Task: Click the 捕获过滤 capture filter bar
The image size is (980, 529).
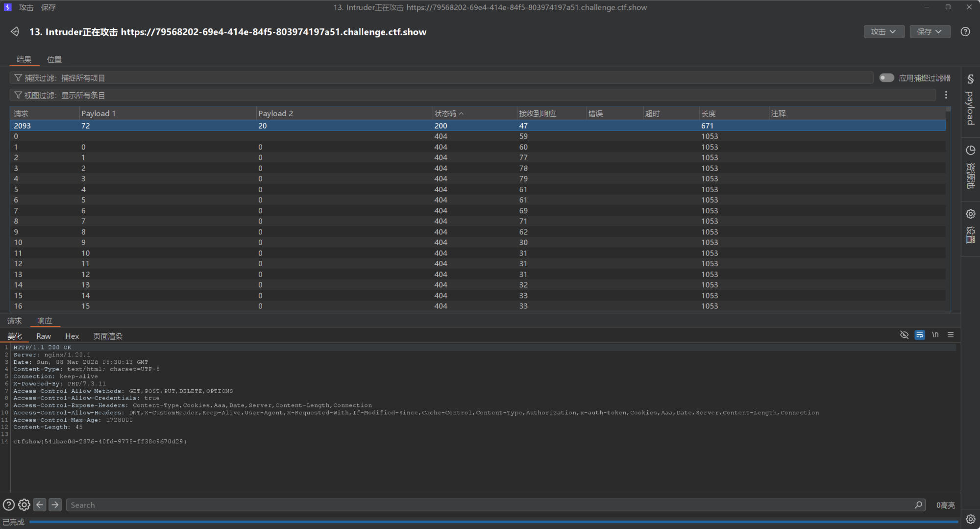Action: [x=441, y=78]
